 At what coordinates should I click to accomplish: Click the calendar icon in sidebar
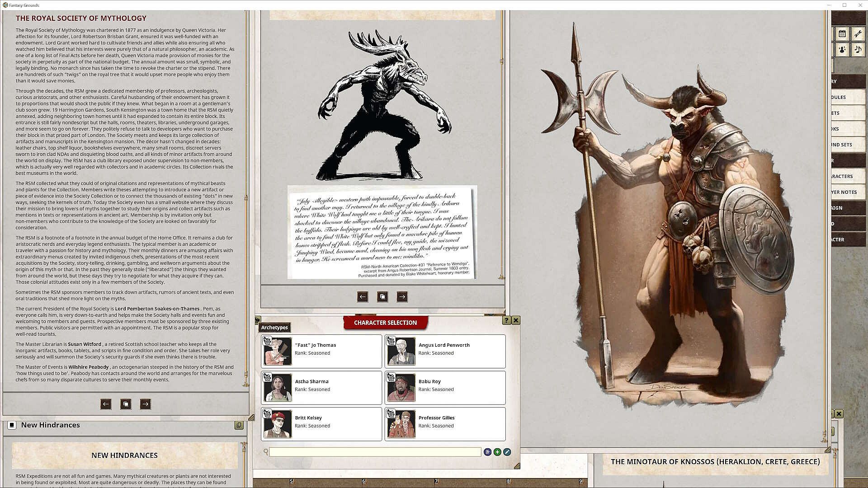click(x=842, y=34)
